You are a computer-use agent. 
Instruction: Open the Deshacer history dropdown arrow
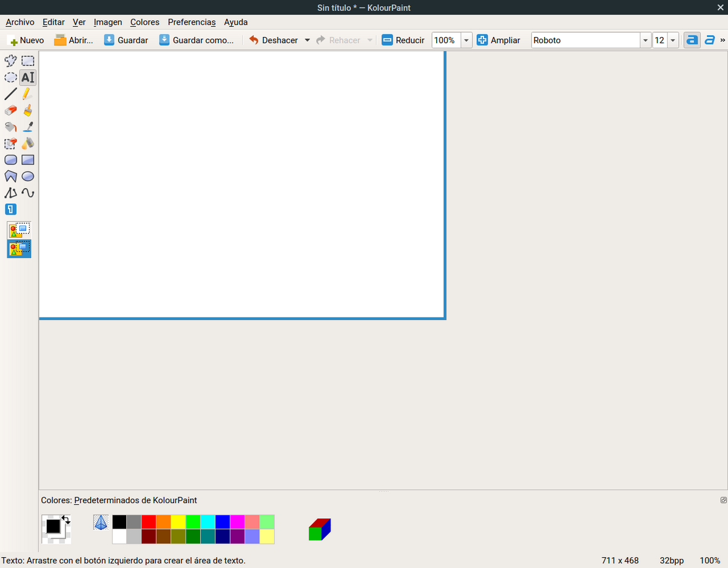307,40
